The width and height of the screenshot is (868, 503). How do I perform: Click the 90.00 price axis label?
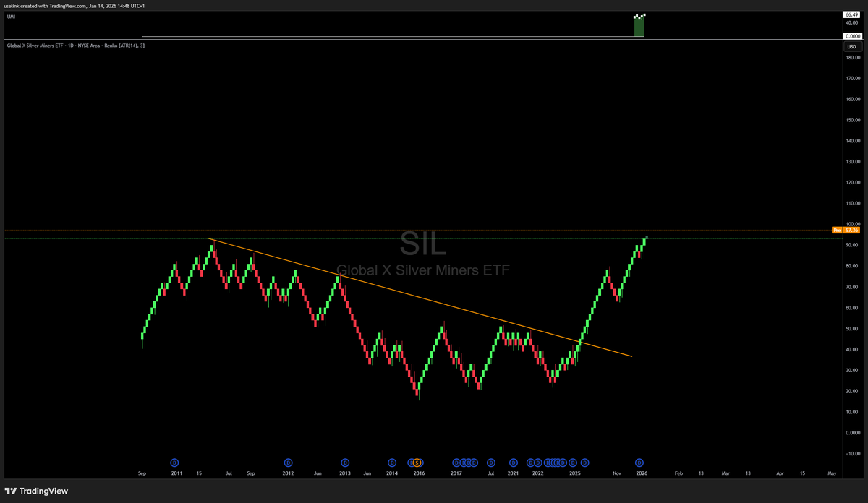pyautogui.click(x=852, y=245)
